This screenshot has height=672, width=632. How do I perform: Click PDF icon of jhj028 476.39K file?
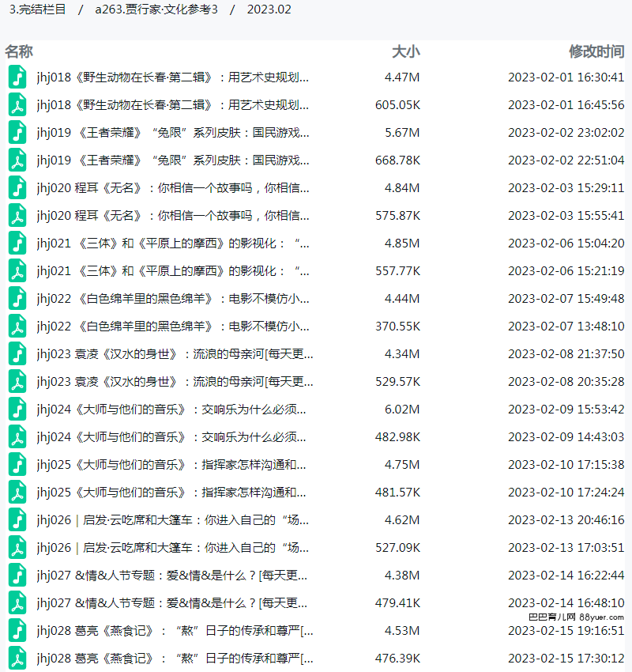[x=17, y=659]
